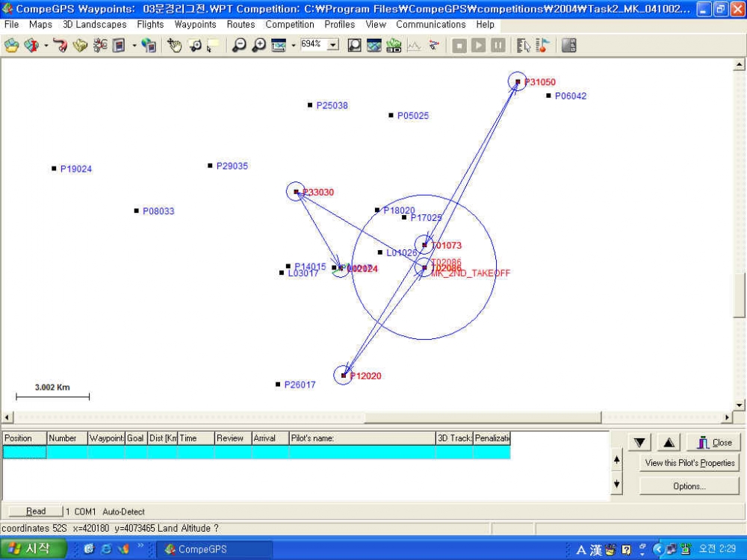
Task: Click the Internet Explorer quick launch icon
Action: [106, 549]
